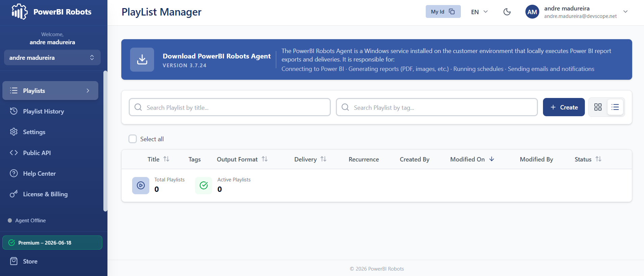
Task: Switch to grid view icon
Action: pos(598,107)
